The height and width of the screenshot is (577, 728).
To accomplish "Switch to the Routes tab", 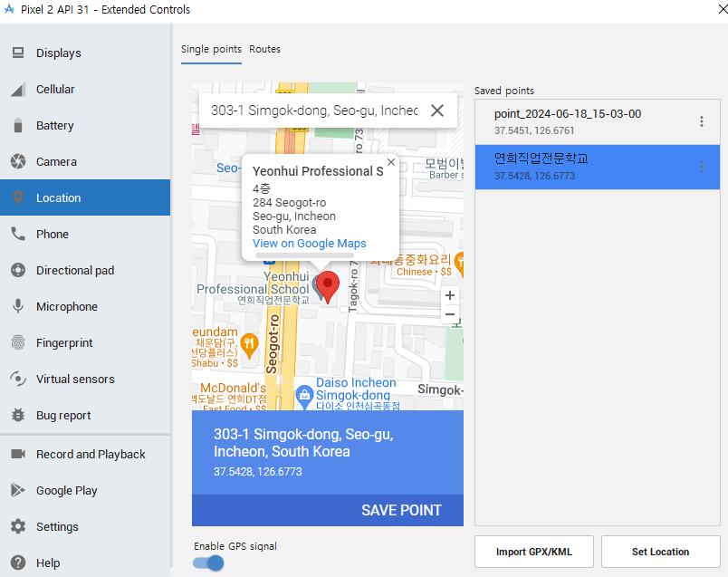I will click(x=264, y=49).
